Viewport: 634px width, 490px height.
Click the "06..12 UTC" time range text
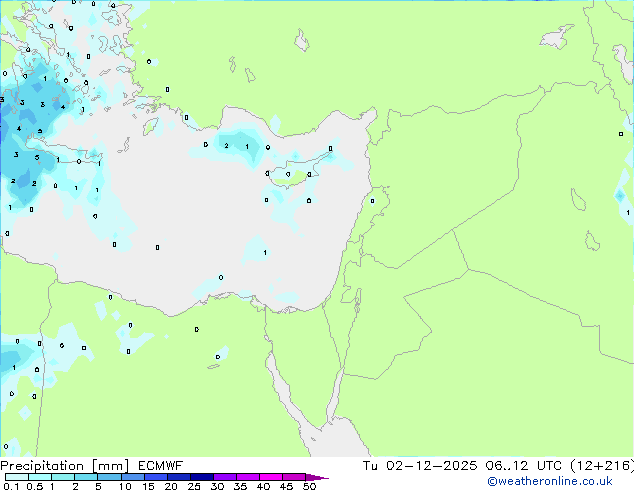(524, 466)
